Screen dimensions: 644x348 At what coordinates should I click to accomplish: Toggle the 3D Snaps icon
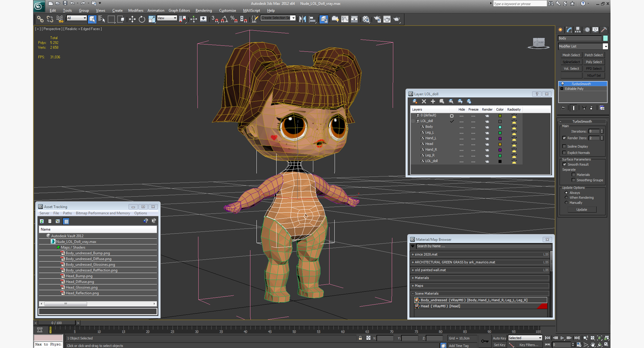point(215,19)
